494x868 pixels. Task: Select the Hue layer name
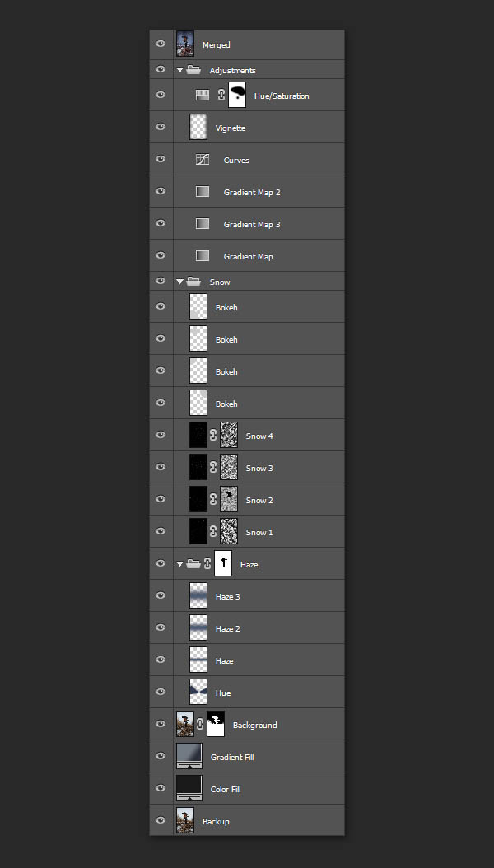(x=222, y=693)
